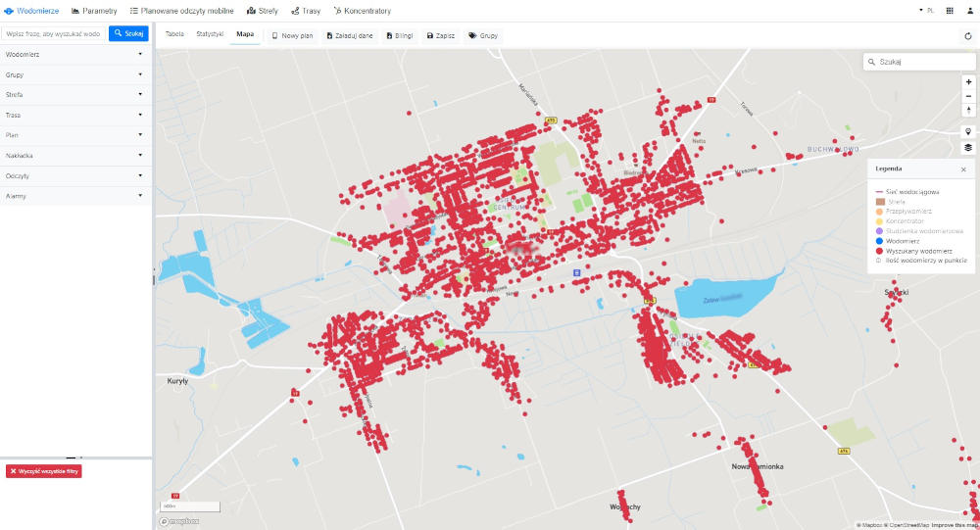Image resolution: width=980 pixels, height=530 pixels.
Task: Open the map layers button
Action: tap(968, 148)
